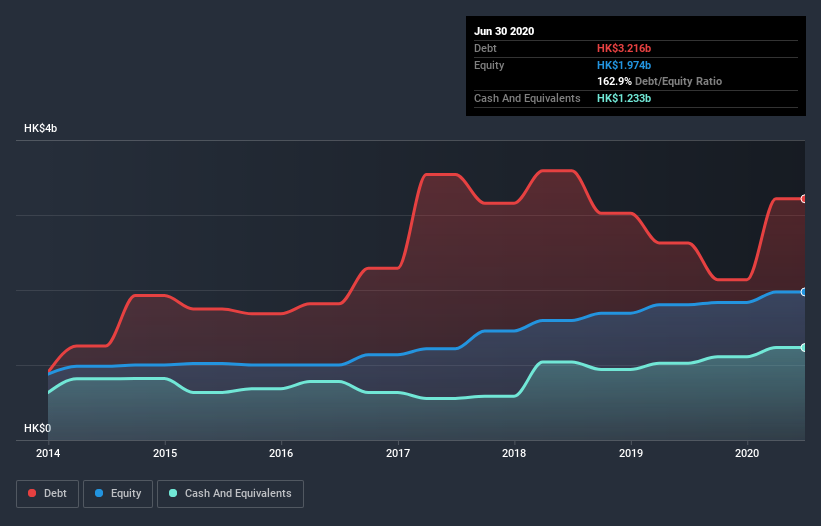Screen dimensions: 821x526
Task: Click the 2017 x-axis label
Action: point(398,453)
